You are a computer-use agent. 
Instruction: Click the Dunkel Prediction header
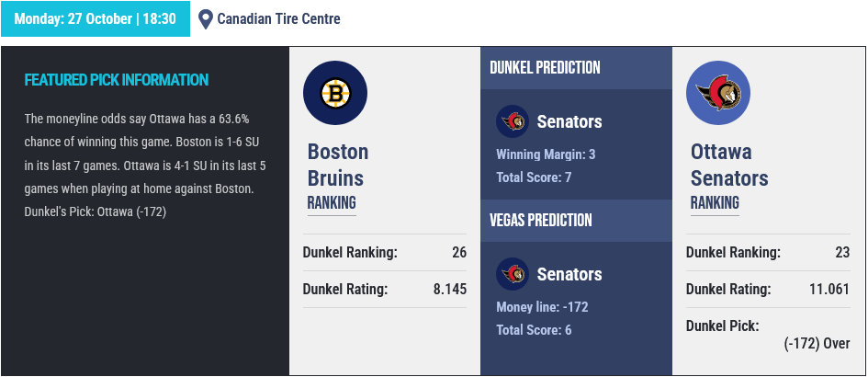coord(545,68)
